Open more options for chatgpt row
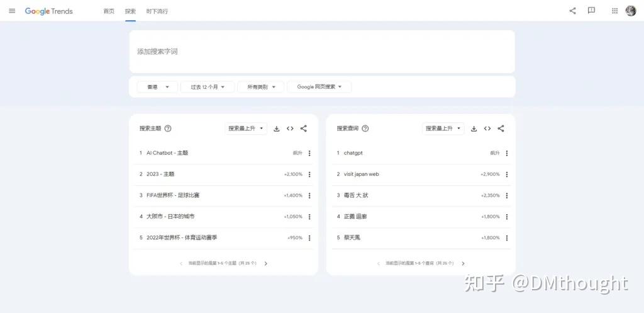This screenshot has height=313, width=644. (x=506, y=153)
